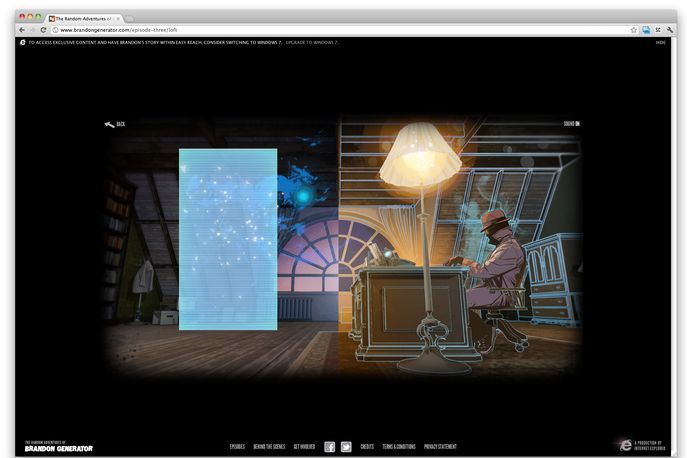Click the Internet Explorer logo in footer
This screenshot has width=687, height=458.
click(x=626, y=446)
